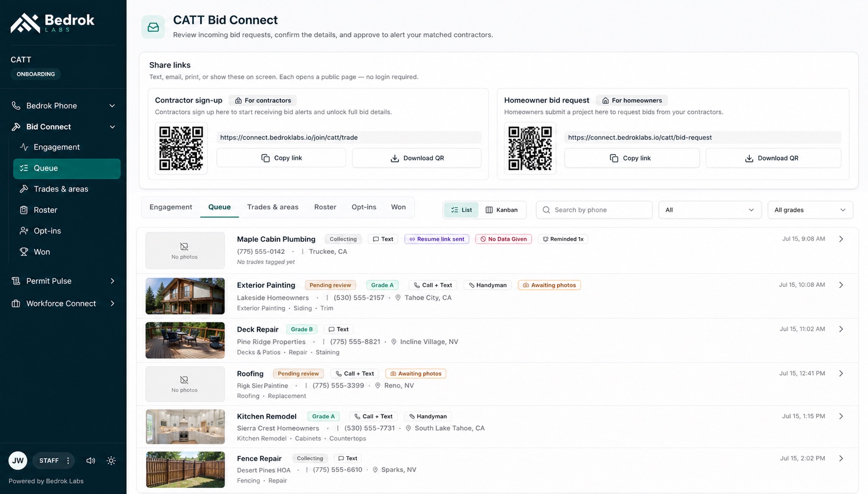Click the No photos placeholder for Roofing
The width and height of the screenshot is (868, 494).
pos(185,383)
